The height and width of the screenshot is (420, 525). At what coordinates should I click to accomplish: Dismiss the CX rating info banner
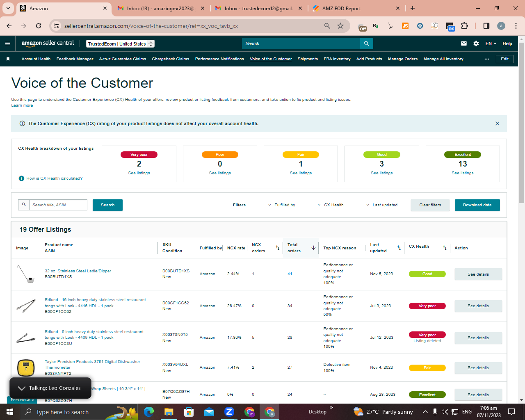[x=497, y=123]
